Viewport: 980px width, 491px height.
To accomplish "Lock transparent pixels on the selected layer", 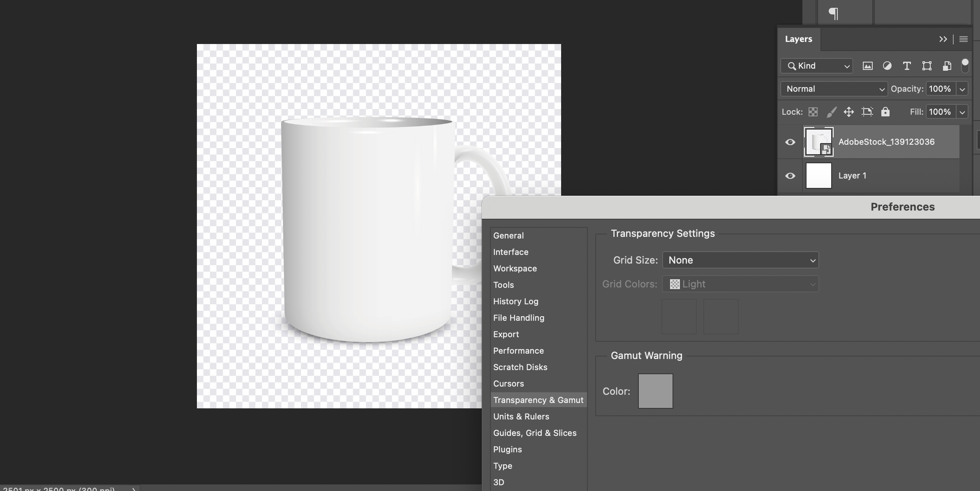I will [x=813, y=111].
